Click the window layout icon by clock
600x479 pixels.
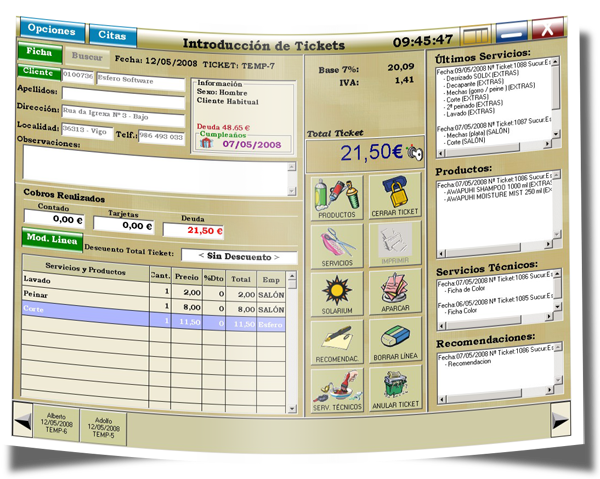[476, 35]
